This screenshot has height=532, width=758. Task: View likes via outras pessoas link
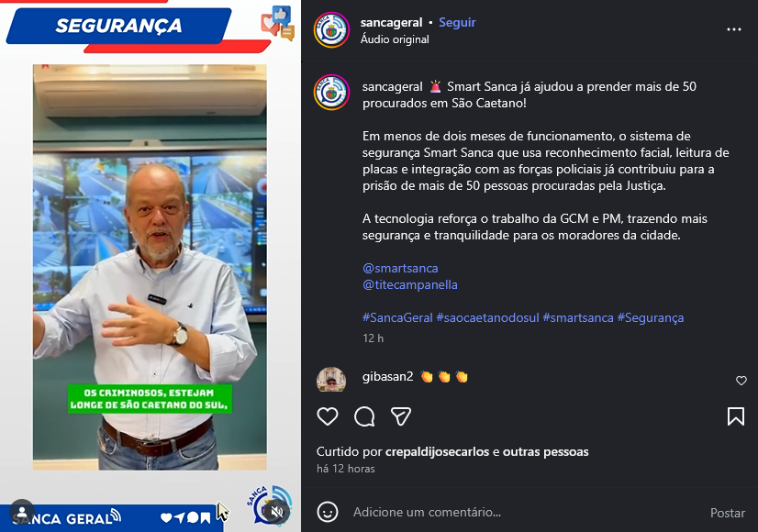pyautogui.click(x=546, y=452)
